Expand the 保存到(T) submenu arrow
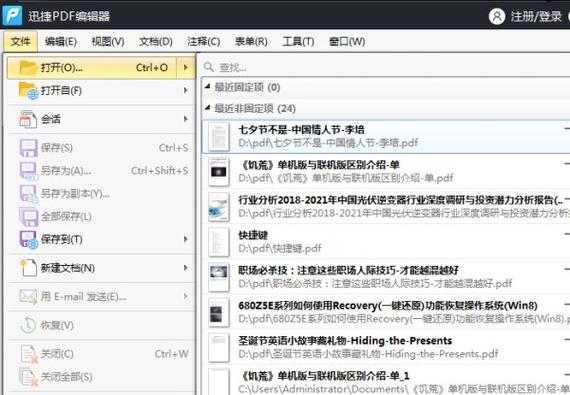 (186, 239)
